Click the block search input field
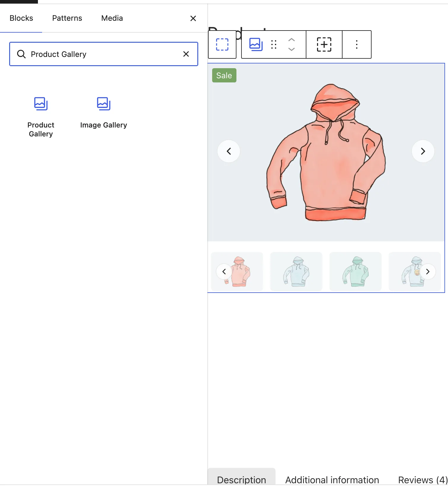This screenshot has height=488, width=448. click(104, 54)
